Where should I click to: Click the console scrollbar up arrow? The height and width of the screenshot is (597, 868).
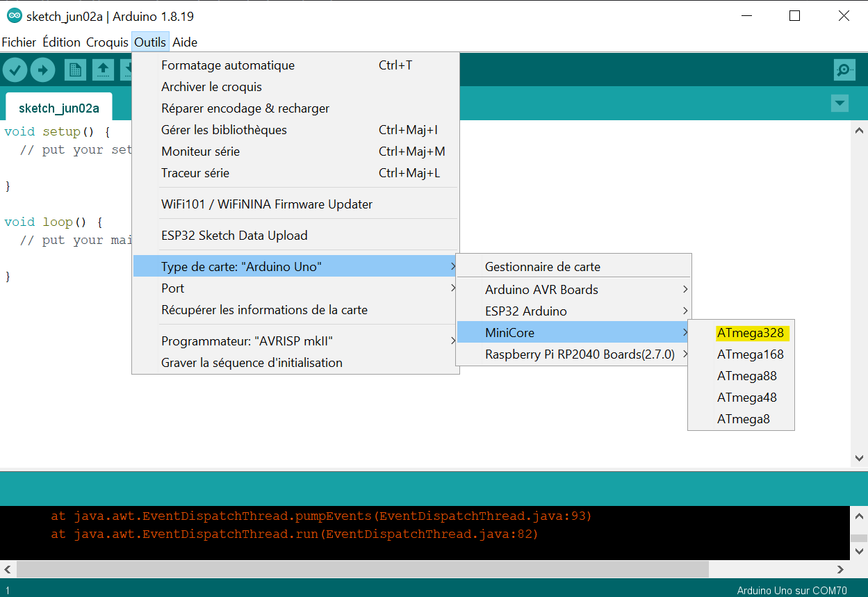pos(860,516)
